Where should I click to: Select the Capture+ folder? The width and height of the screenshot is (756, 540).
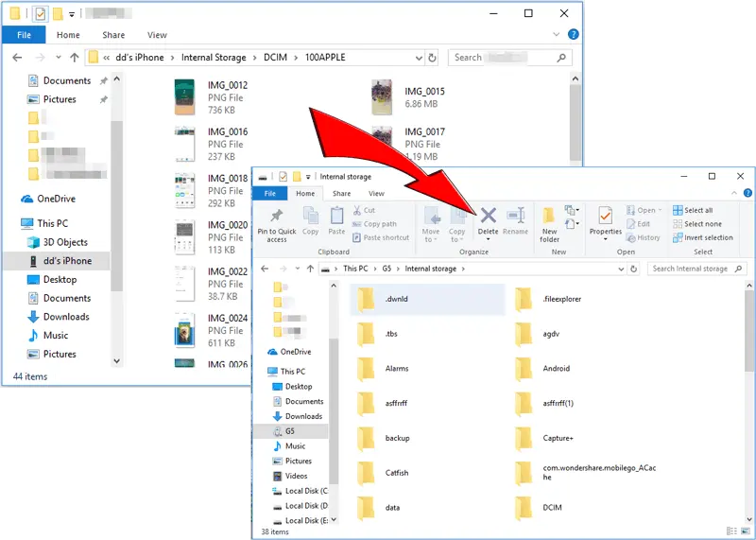pos(544,438)
